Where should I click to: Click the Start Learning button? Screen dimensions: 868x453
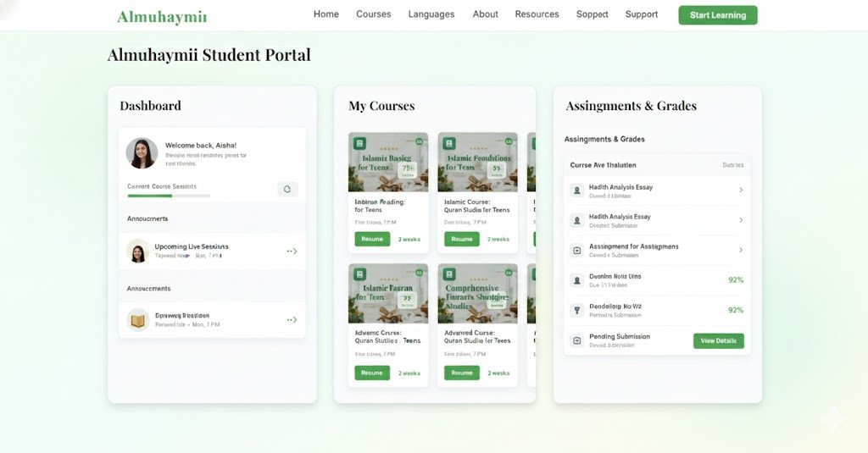click(x=718, y=15)
